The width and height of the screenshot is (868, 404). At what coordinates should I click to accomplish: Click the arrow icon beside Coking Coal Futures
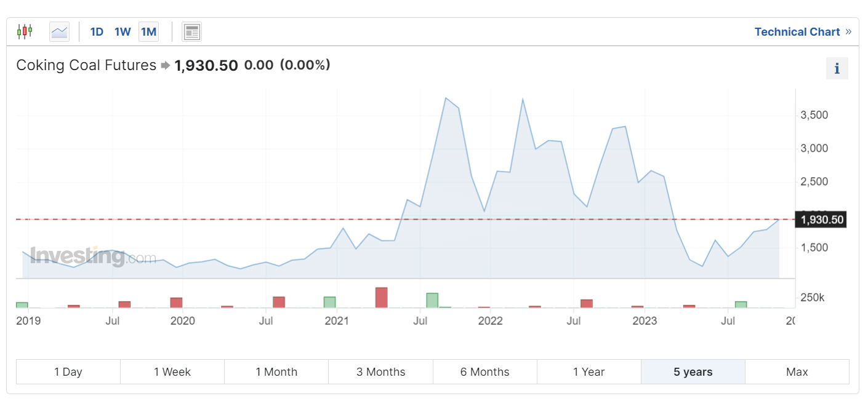pos(166,65)
